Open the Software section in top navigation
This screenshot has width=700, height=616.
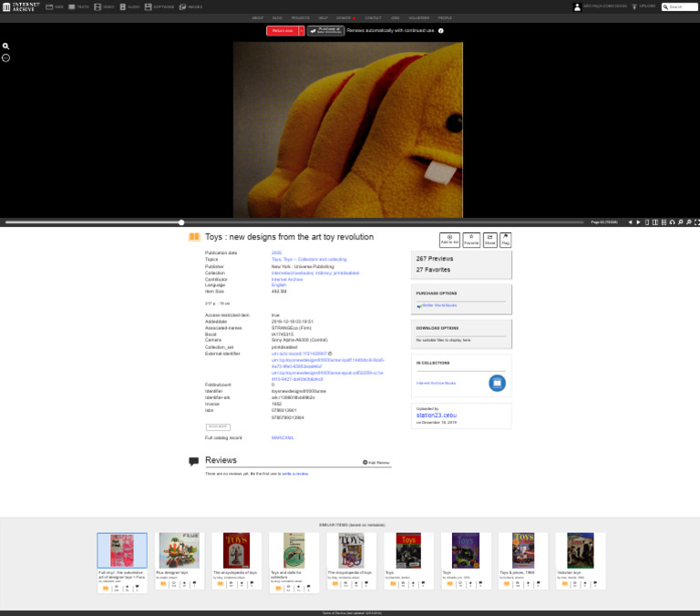[159, 6]
